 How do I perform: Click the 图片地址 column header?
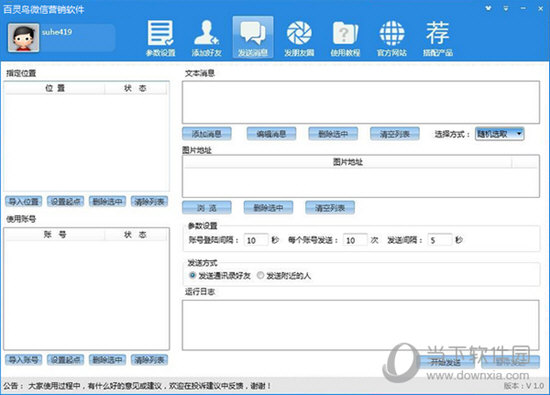347,162
